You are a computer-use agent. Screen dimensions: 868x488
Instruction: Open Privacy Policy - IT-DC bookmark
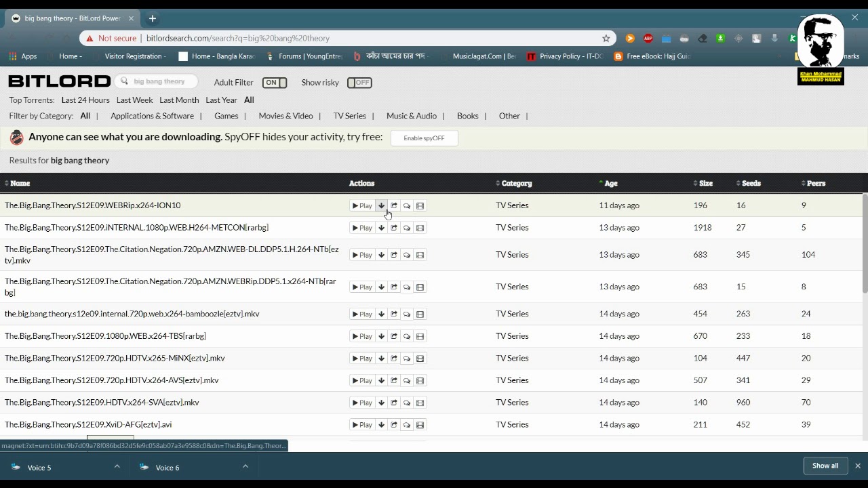565,56
